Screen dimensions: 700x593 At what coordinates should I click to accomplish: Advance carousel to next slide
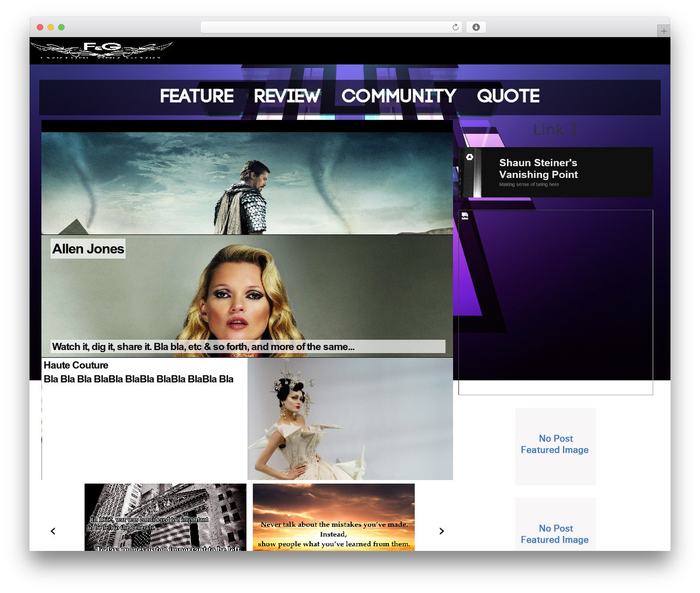coord(441,531)
